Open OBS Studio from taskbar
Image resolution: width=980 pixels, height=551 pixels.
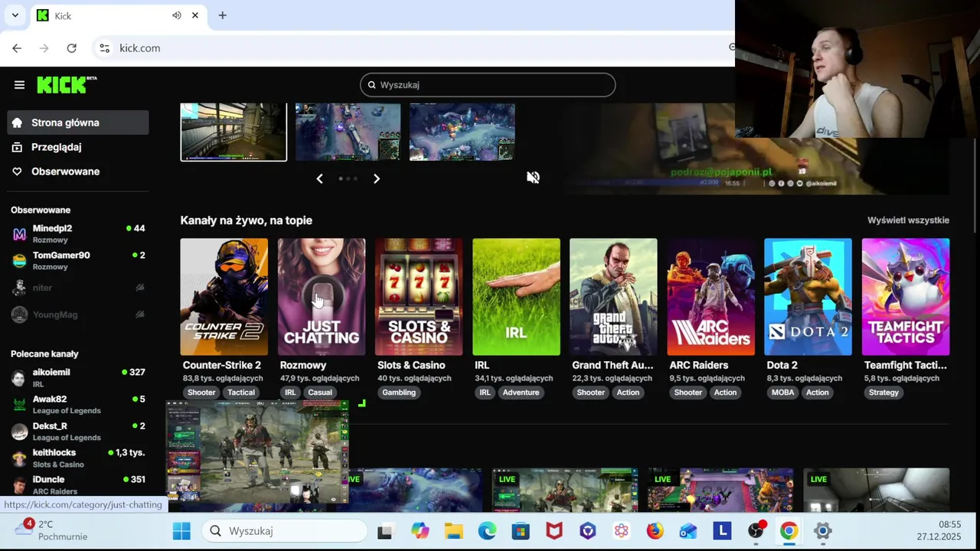point(756,531)
